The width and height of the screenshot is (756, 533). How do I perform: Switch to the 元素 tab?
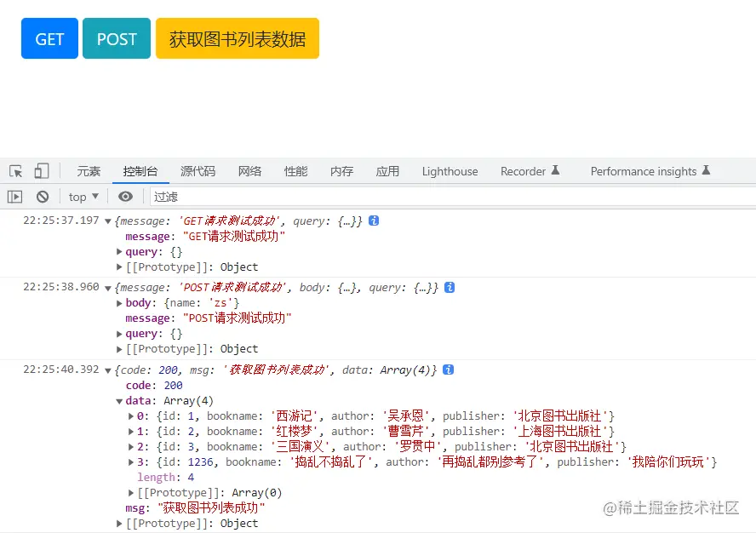89,171
